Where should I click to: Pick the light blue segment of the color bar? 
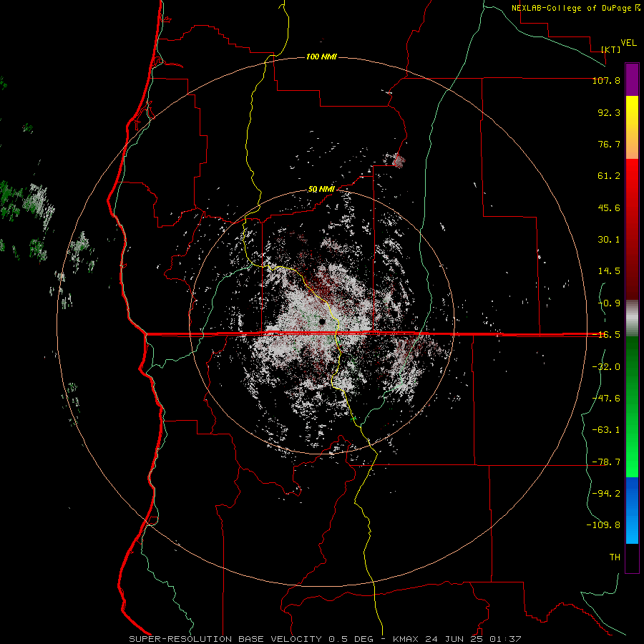point(632,528)
